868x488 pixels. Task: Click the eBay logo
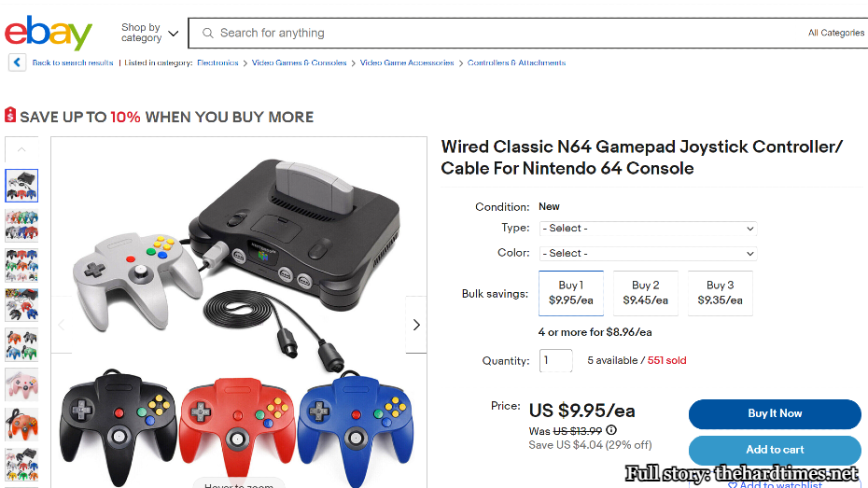(49, 33)
